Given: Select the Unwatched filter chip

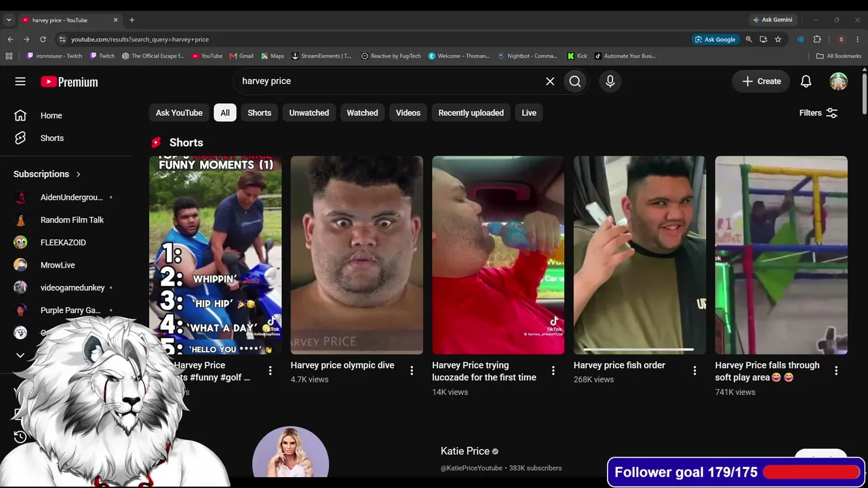Looking at the screenshot, I should (x=309, y=113).
